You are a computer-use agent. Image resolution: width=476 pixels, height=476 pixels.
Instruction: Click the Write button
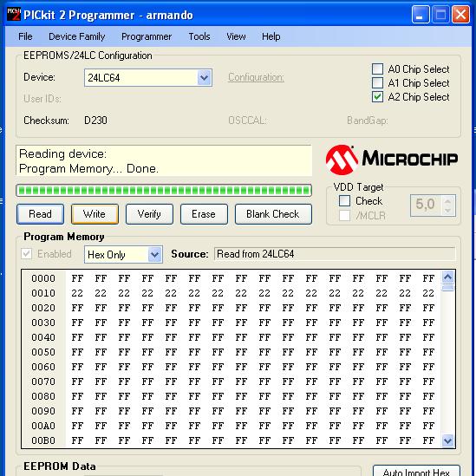[95, 214]
